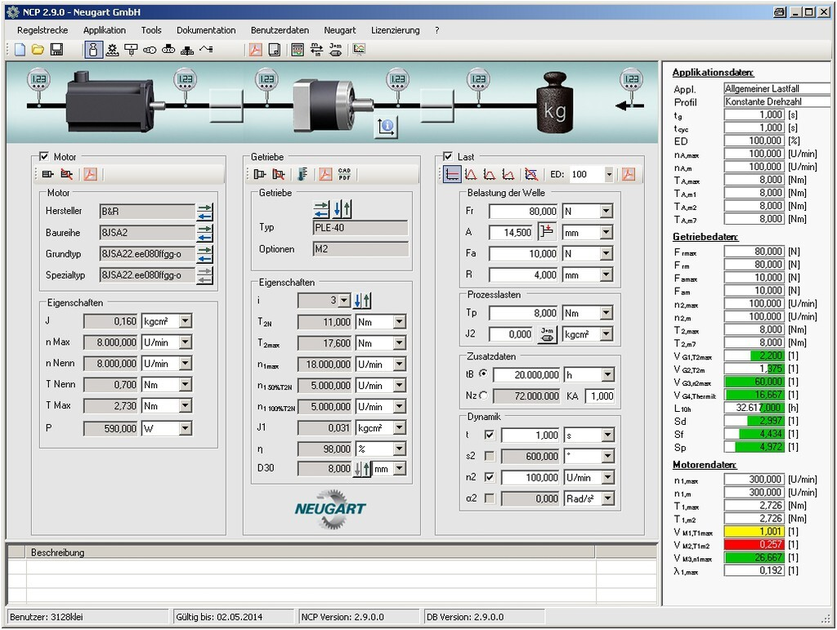The height and width of the screenshot is (630, 837).
Task: Click the D30 up-down arrows icon
Action: [x=362, y=469]
